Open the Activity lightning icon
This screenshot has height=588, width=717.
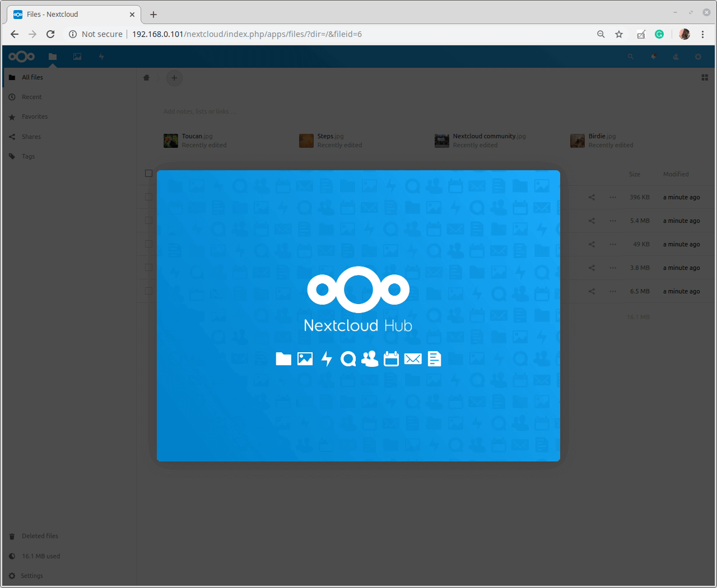click(101, 57)
